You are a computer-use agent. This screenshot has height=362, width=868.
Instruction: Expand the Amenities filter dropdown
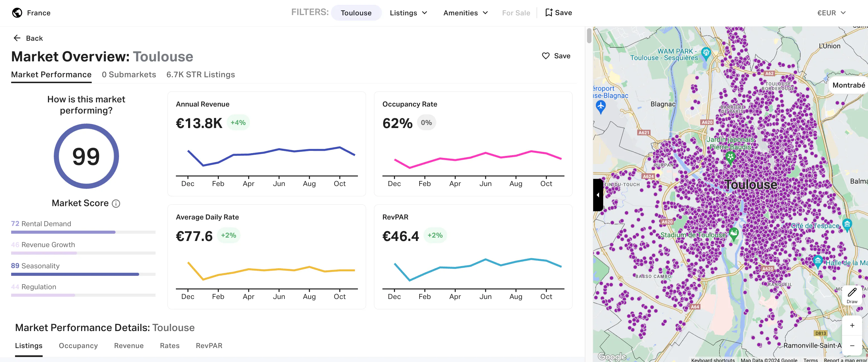click(x=465, y=13)
